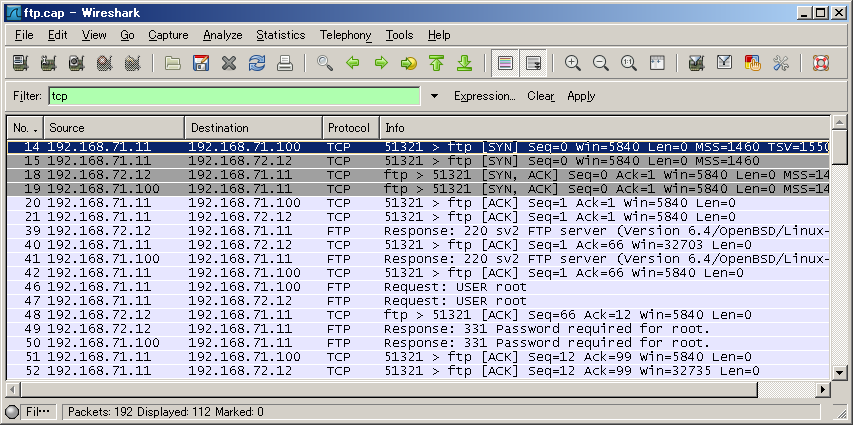Click the Source column header
Viewport: 853px width, 425px height.
[114, 128]
